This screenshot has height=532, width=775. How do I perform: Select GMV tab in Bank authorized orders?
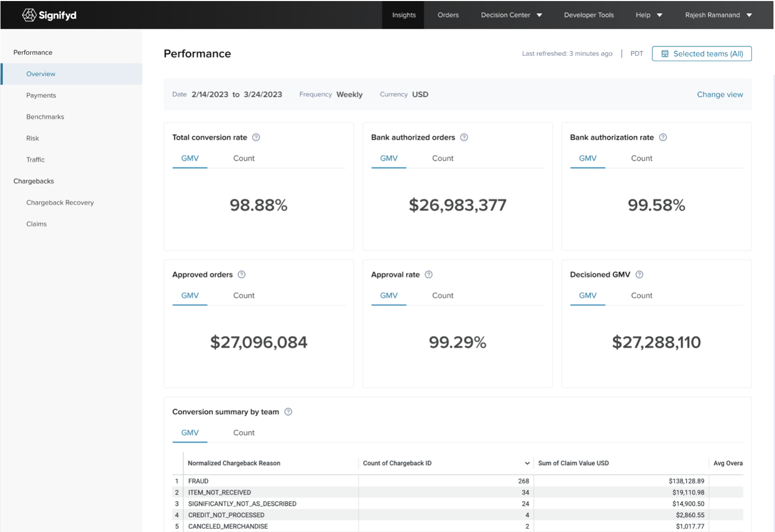tap(389, 159)
